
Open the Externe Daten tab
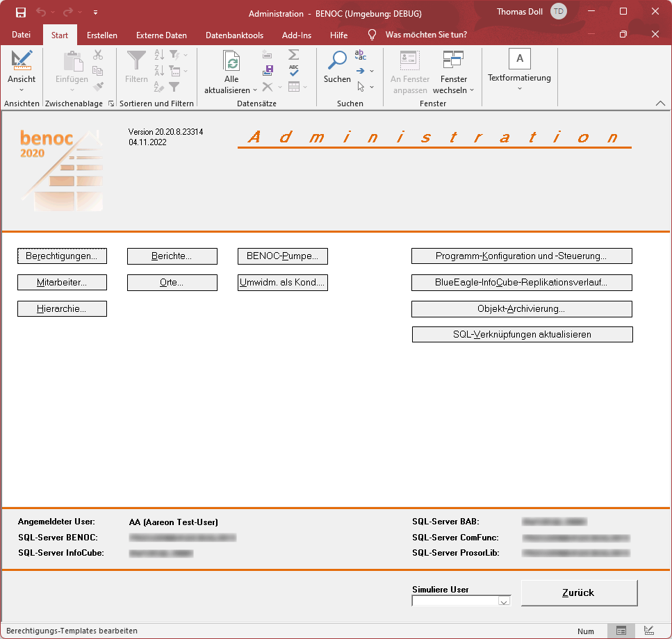161,35
